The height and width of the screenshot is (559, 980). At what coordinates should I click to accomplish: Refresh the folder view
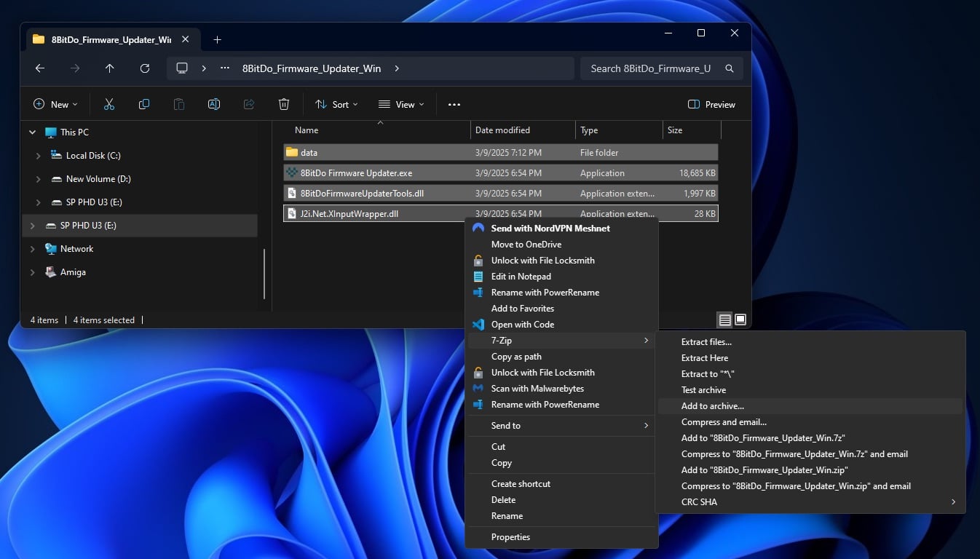pyautogui.click(x=145, y=68)
